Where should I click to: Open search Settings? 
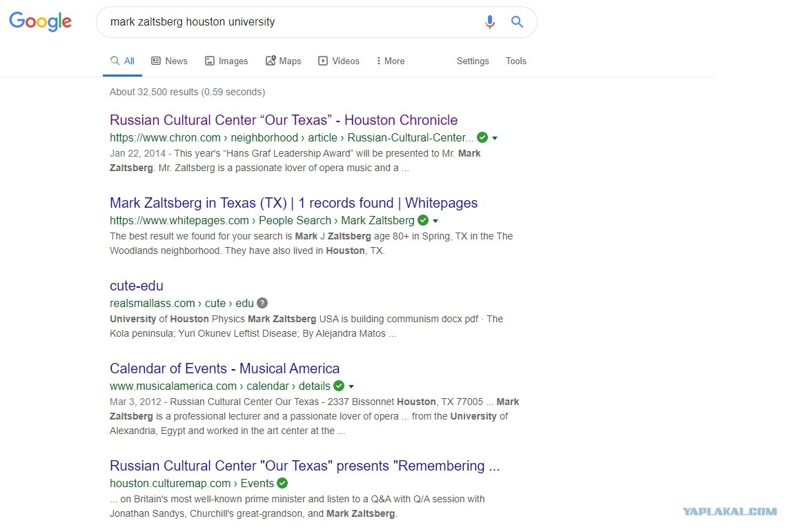(473, 61)
